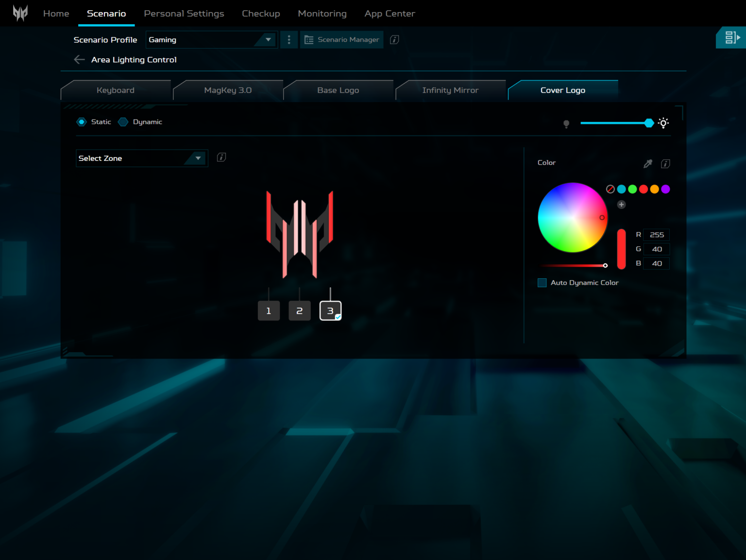Click the info icon next to Select Zone
This screenshot has height=560, width=746.
[221, 157]
